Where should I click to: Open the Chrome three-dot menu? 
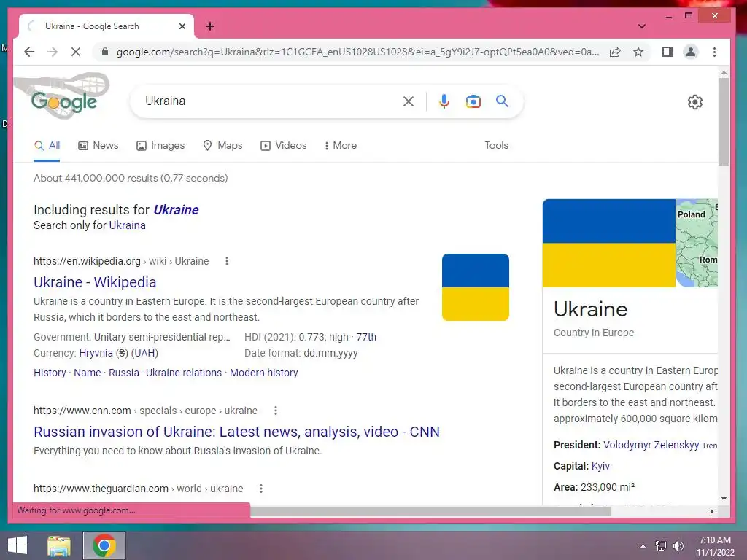point(714,52)
